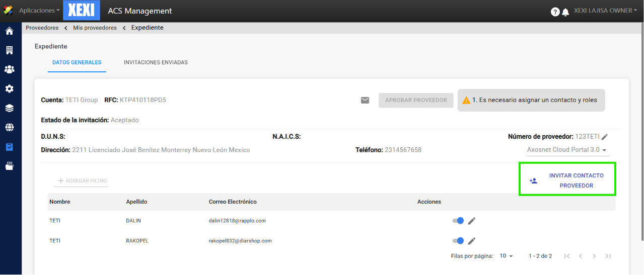Click the Aceptado invitation status

click(125, 120)
